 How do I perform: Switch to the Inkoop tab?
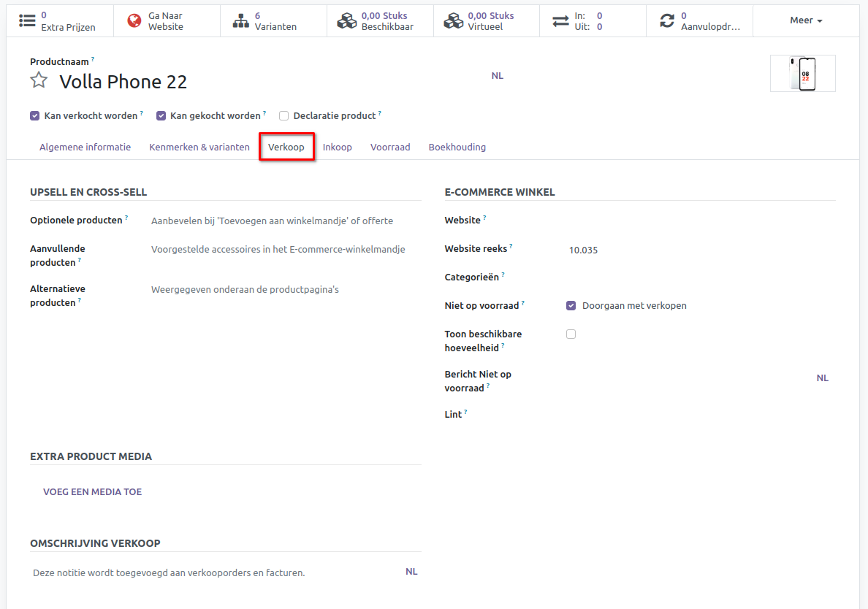(338, 147)
